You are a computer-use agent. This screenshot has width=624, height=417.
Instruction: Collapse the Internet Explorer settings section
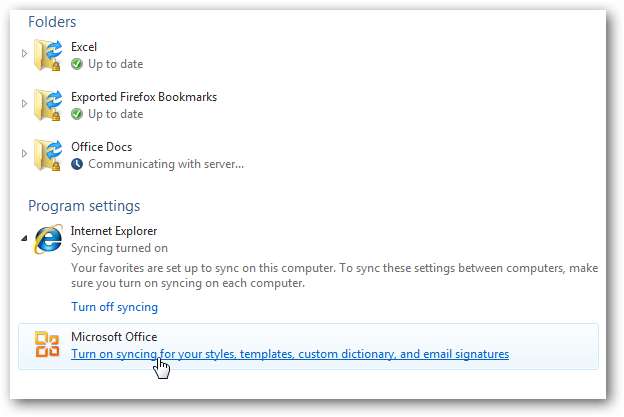tap(25, 235)
